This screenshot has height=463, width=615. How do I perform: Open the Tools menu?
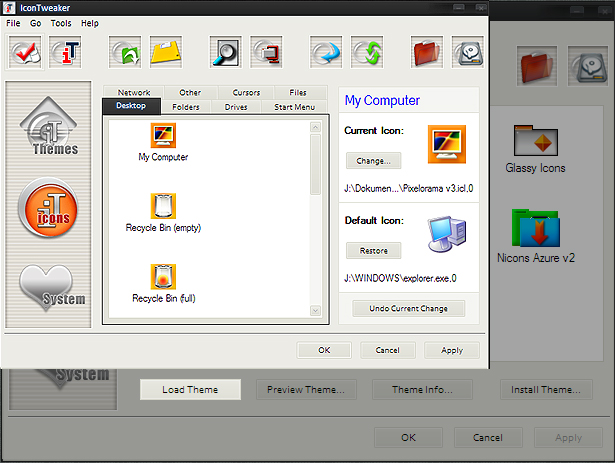coord(61,24)
